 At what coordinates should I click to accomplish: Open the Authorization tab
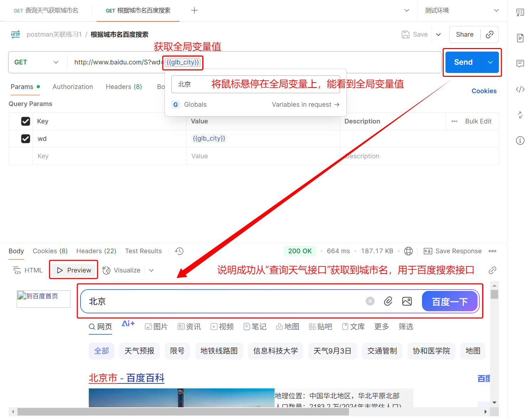(x=73, y=87)
